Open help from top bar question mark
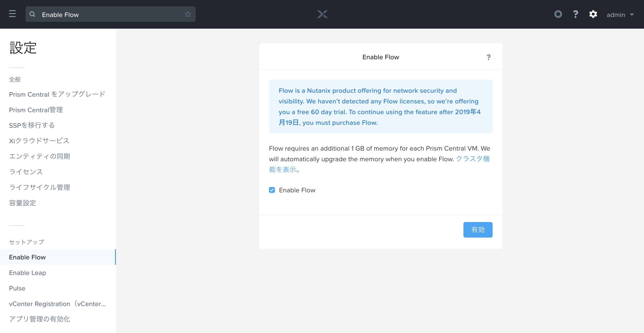The height and width of the screenshot is (333, 644). click(x=575, y=14)
